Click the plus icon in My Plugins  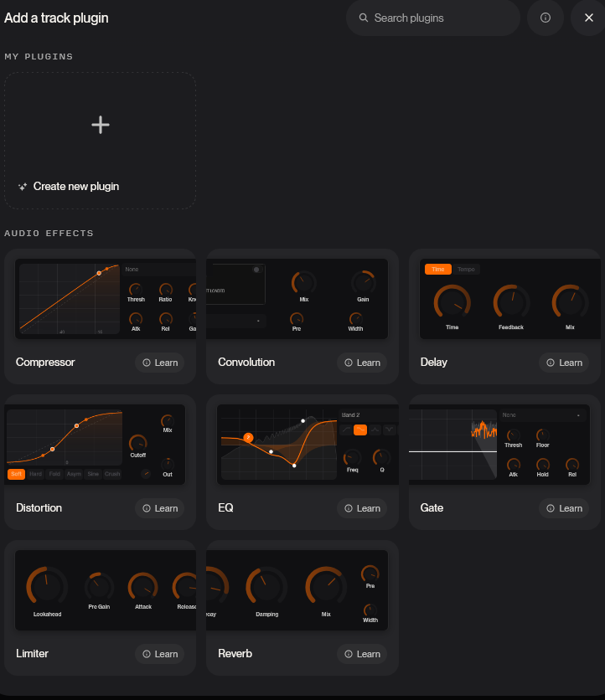tap(101, 125)
